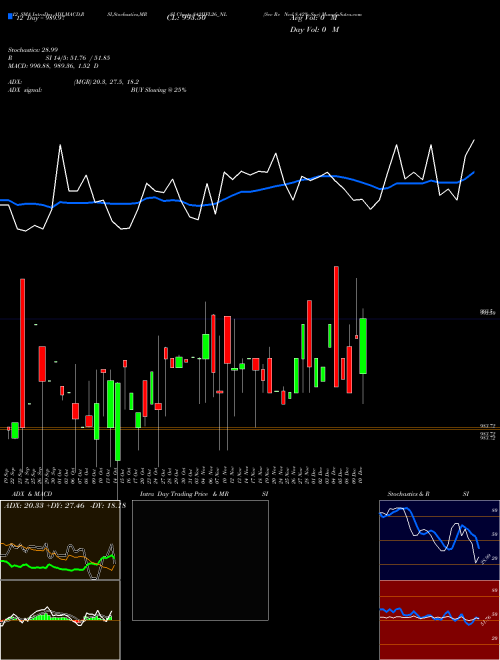Viewport: 500px width, 660px height.
Task: Click the 'Intra Day Trading Price & MR' title
Action: [x=184, y=494]
